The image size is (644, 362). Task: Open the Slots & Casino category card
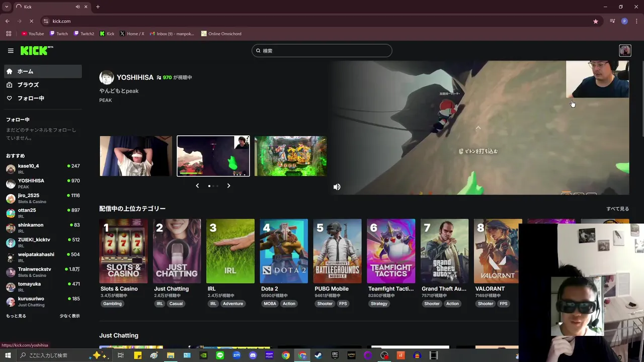point(123,251)
